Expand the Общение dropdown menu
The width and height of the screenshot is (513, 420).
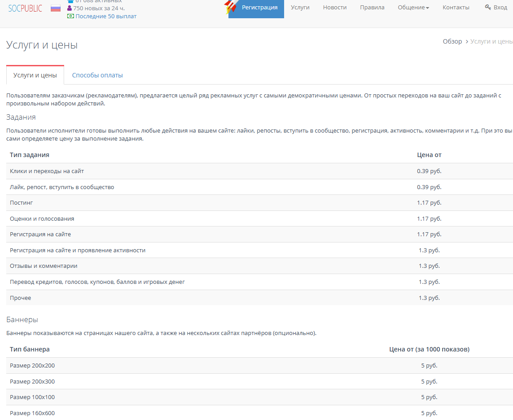[413, 7]
